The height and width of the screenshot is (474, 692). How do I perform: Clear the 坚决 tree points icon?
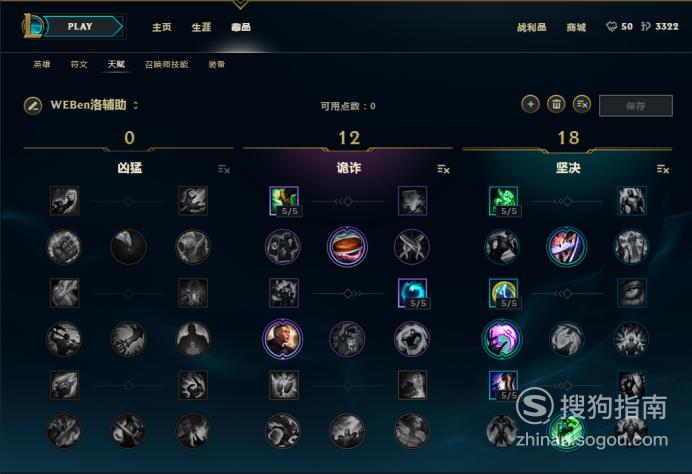(x=663, y=169)
